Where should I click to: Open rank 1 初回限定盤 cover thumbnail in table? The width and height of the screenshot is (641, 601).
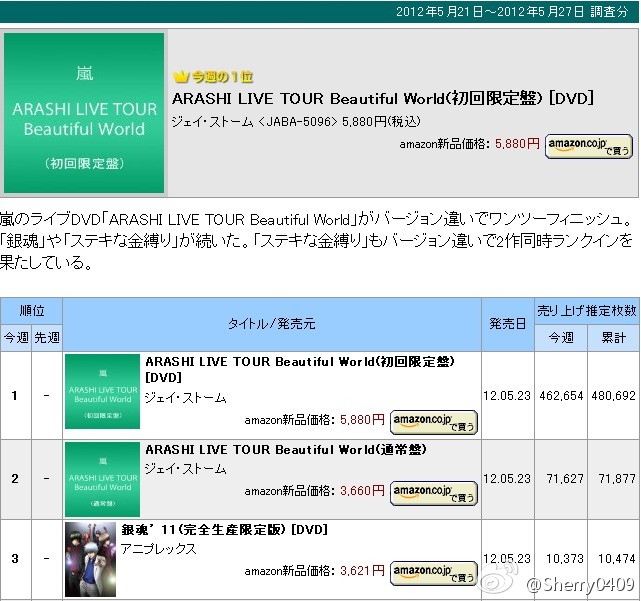tap(102, 391)
